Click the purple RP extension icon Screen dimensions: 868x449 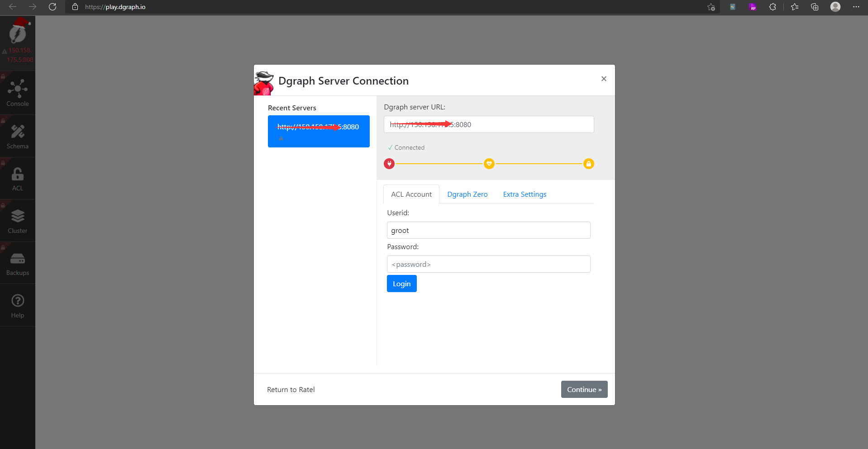point(753,7)
